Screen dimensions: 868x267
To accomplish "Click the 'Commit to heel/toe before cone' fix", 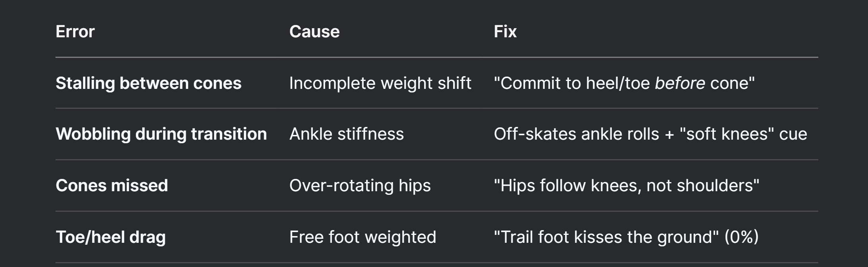I will click(624, 83).
